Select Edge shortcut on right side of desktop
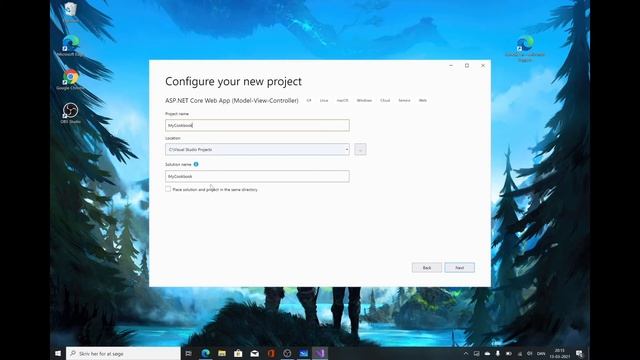The height and width of the screenshot is (360, 640). [525, 48]
